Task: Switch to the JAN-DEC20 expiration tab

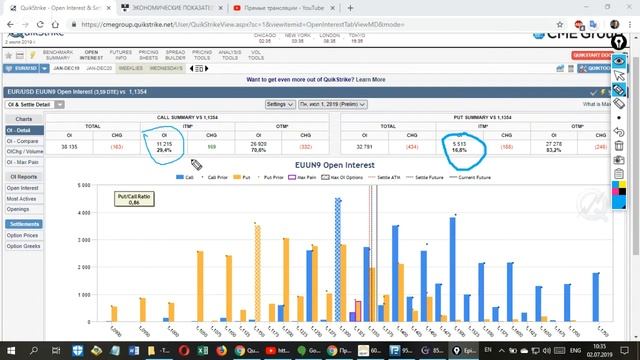Action: tap(99, 69)
